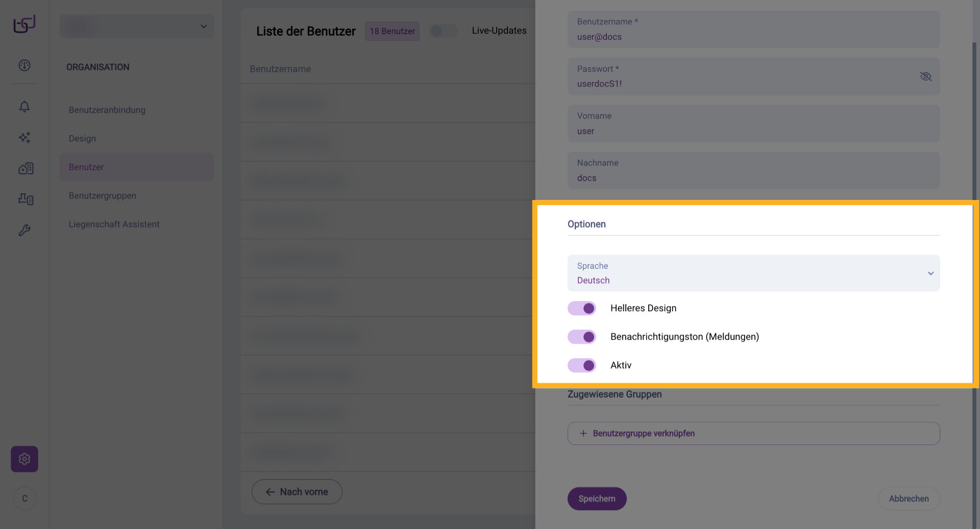Click the devices icon in sidebar
This screenshot has height=529, width=980.
(x=26, y=199)
